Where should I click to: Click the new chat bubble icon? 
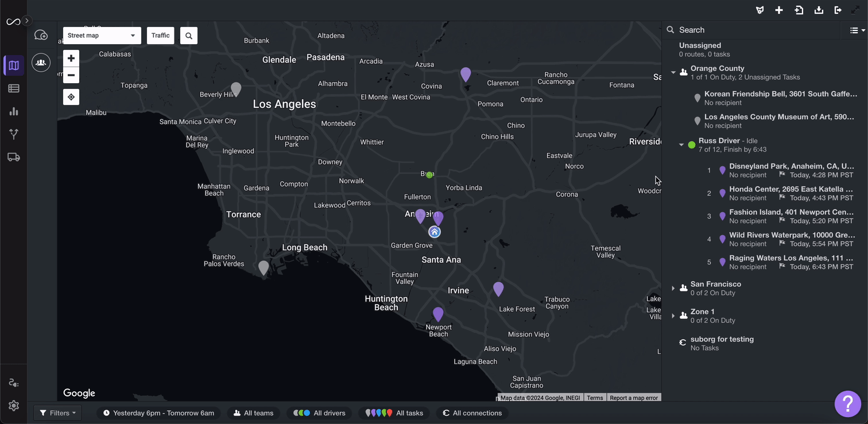point(41,35)
